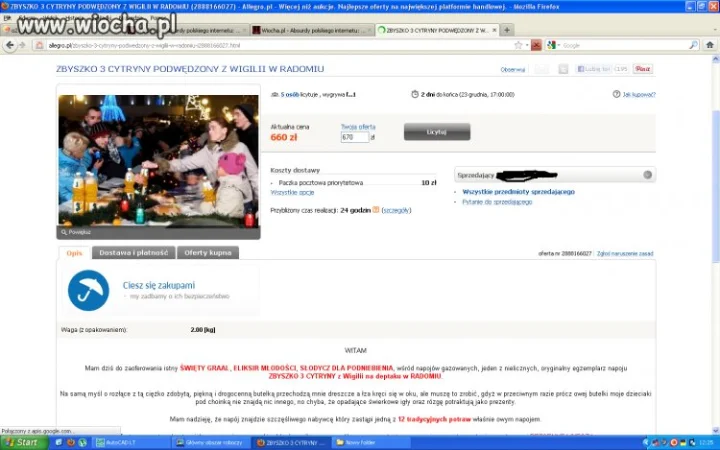Click the '5 osób' bidders link
Screen dimensions: 720x450
(290, 95)
